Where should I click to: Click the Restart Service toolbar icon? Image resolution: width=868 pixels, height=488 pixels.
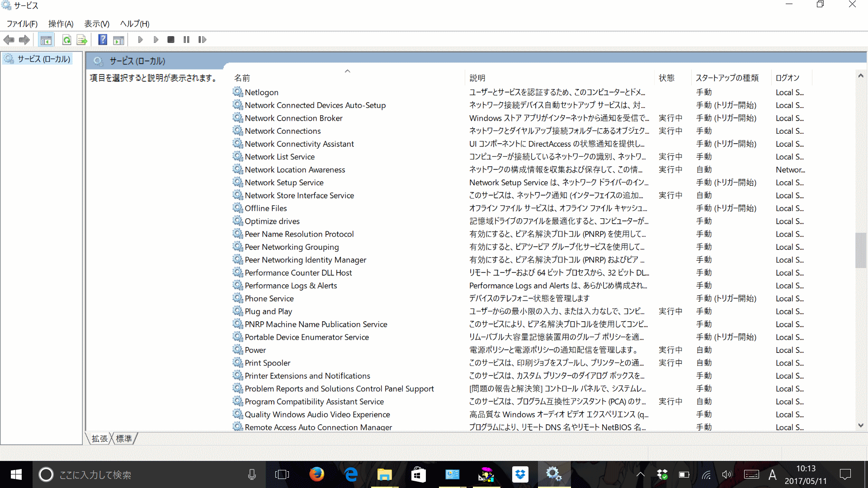203,39
